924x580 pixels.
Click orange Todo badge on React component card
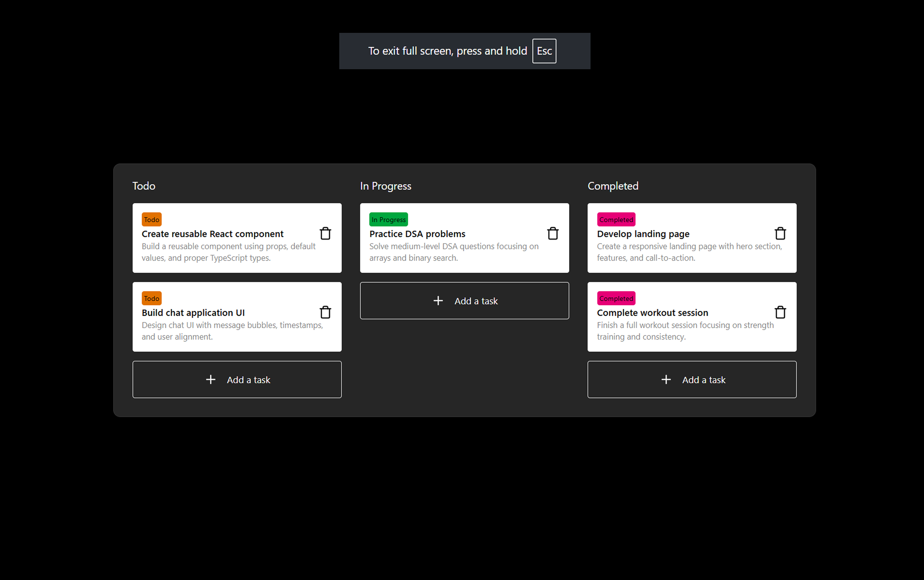(x=151, y=219)
